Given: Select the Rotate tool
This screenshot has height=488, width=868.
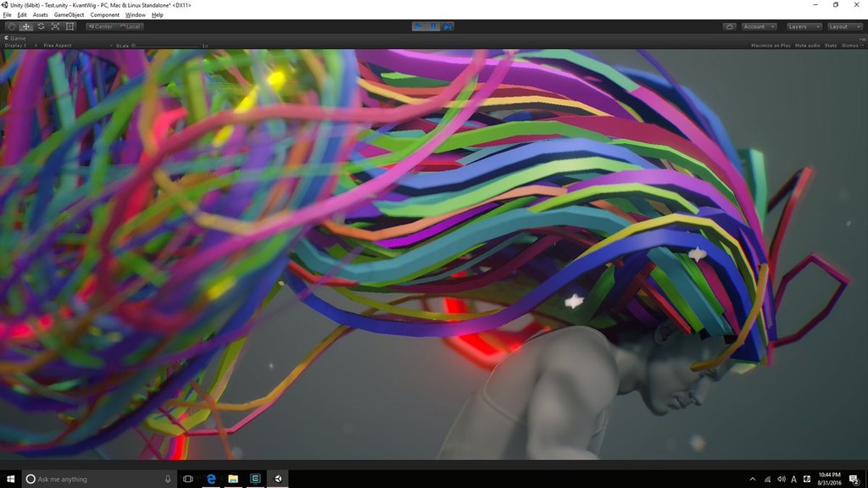Looking at the screenshot, I should pyautogui.click(x=41, y=26).
